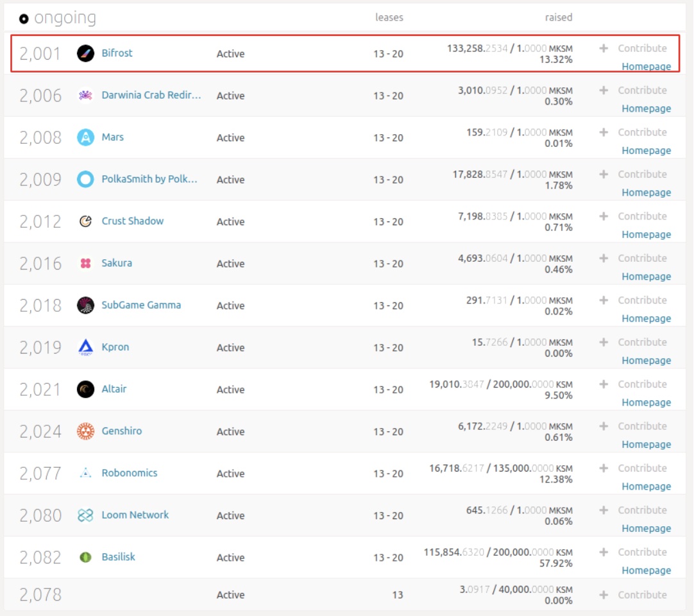
Task: Select the Sakura parachain name
Action: [x=117, y=263]
